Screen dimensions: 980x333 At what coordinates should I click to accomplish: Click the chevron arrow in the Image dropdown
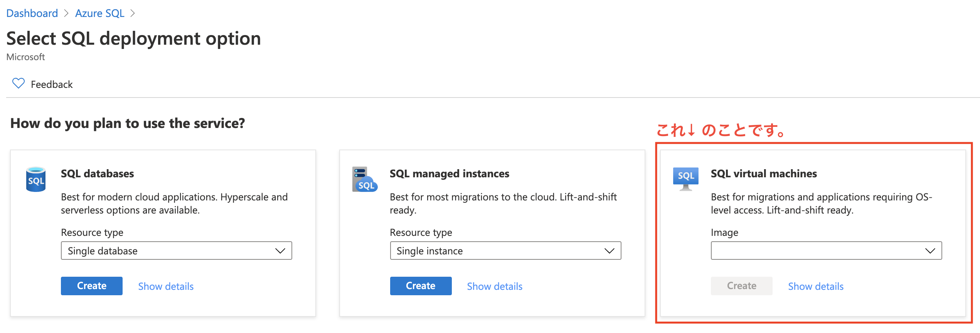[930, 251]
